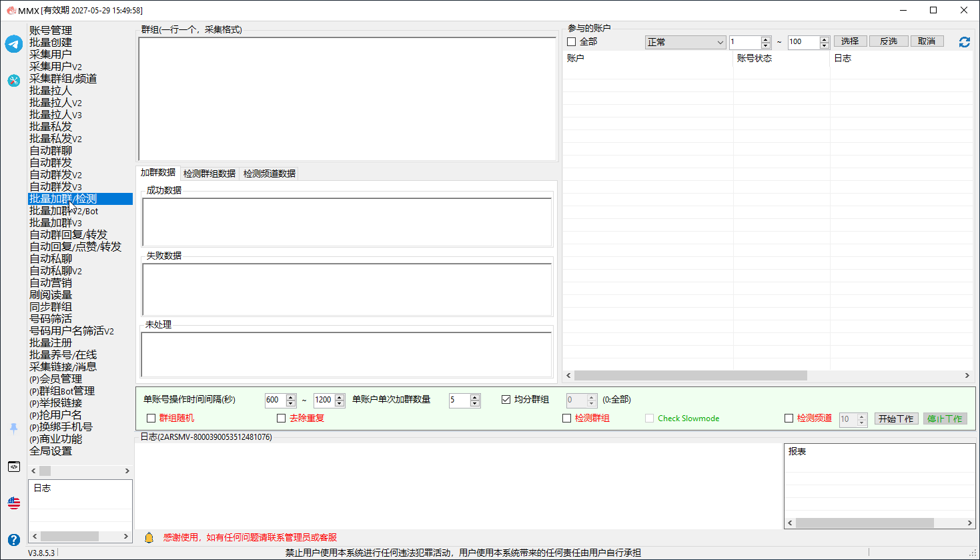Increase the 单账户单次加群数量 value
This screenshot has height=560, width=980.
point(475,397)
